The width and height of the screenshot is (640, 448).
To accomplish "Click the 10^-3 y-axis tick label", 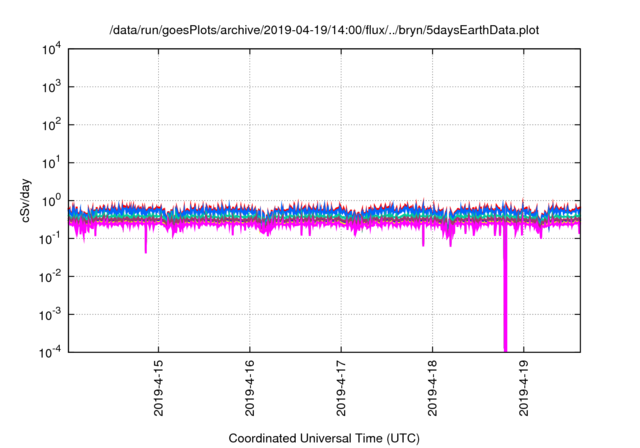I will pyautogui.click(x=50, y=315).
